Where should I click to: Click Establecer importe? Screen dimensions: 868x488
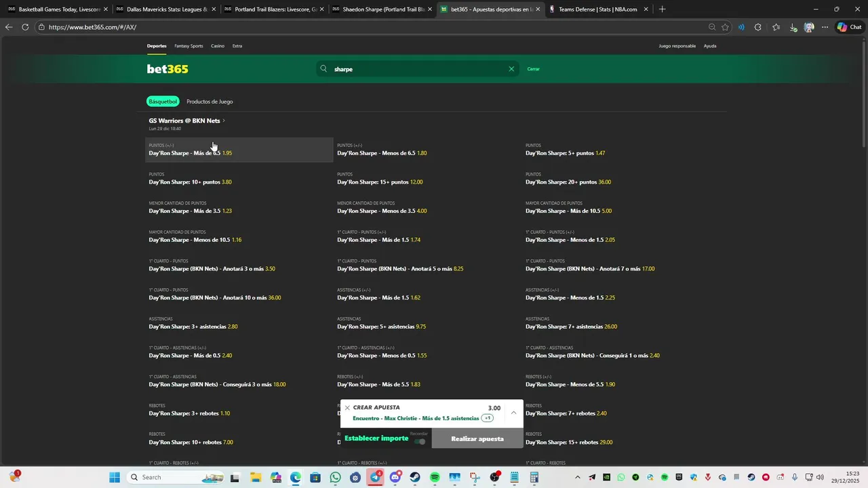[x=376, y=439]
